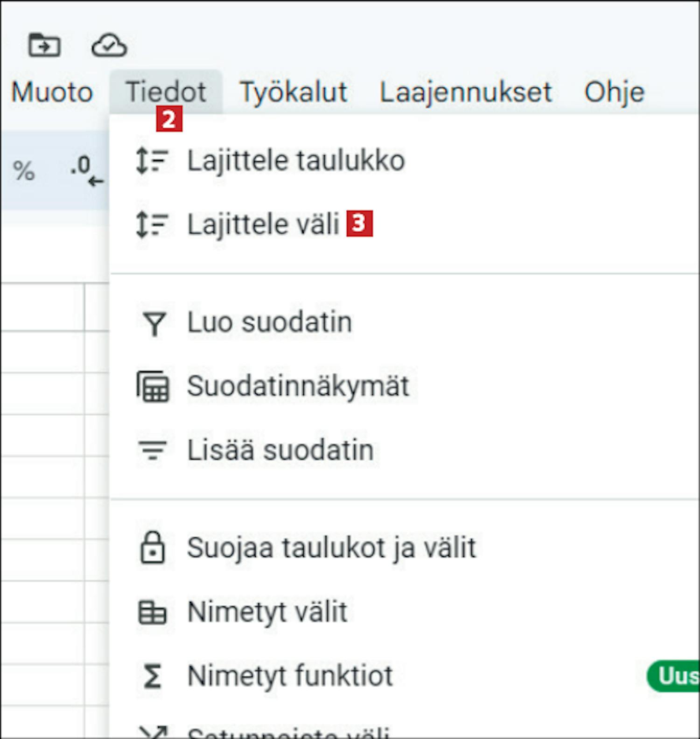Viewport: 700px width, 739px height.
Task: Click the cloud saved status icon
Action: click(x=109, y=46)
